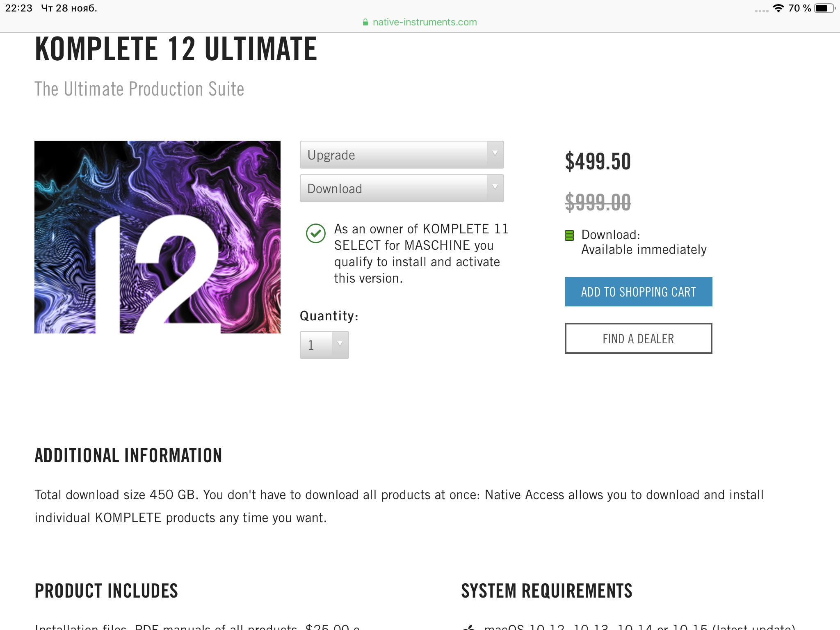Click the Product Includes section heading

point(106,591)
